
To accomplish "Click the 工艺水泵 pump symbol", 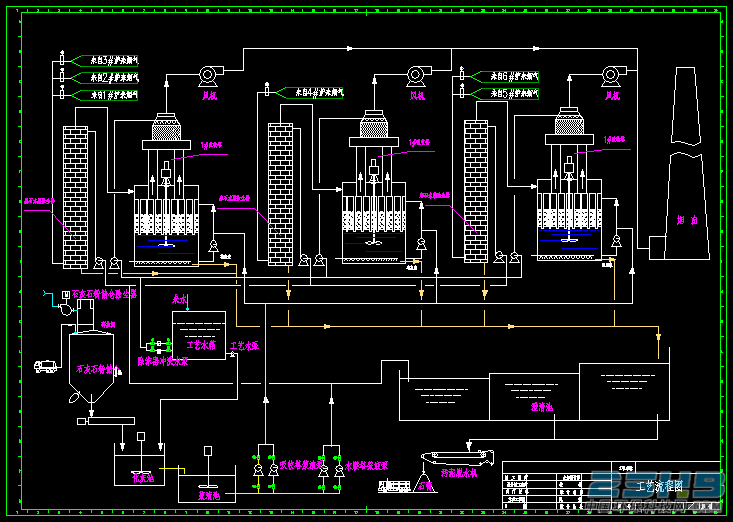I will click(x=232, y=355).
